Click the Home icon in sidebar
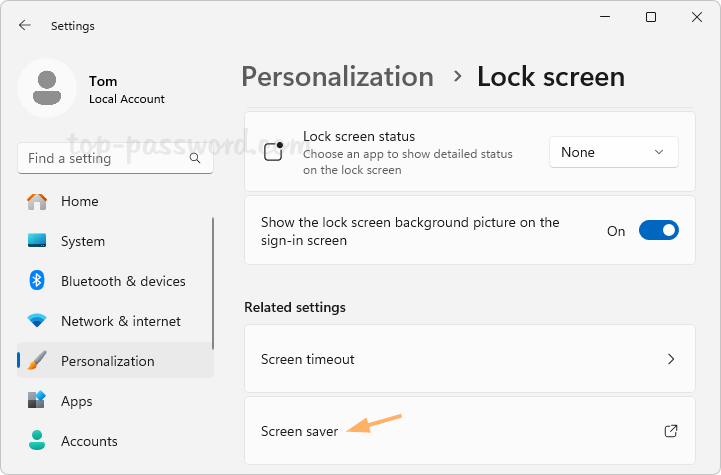 pos(37,201)
